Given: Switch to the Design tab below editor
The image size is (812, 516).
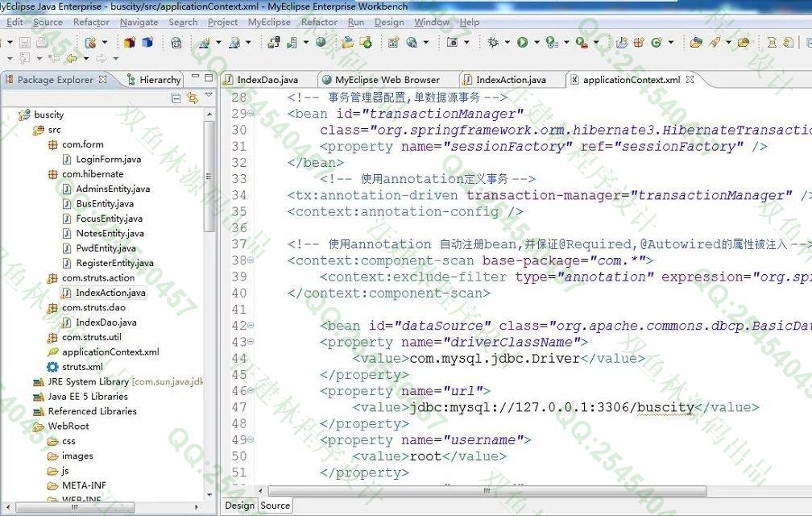Looking at the screenshot, I should coord(239,506).
